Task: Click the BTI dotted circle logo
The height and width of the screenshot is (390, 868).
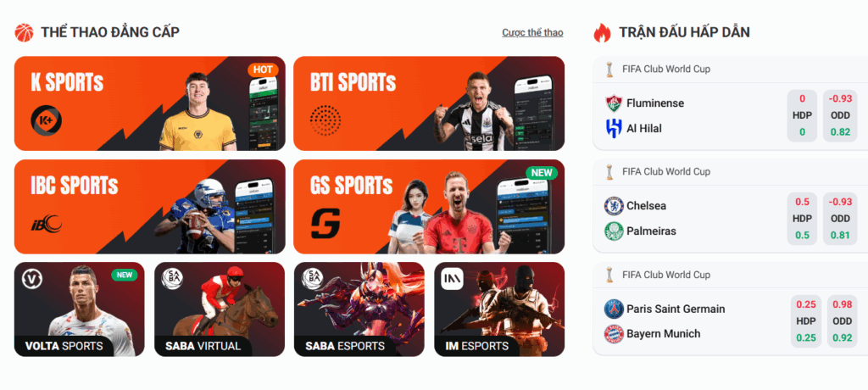Action: [x=325, y=120]
